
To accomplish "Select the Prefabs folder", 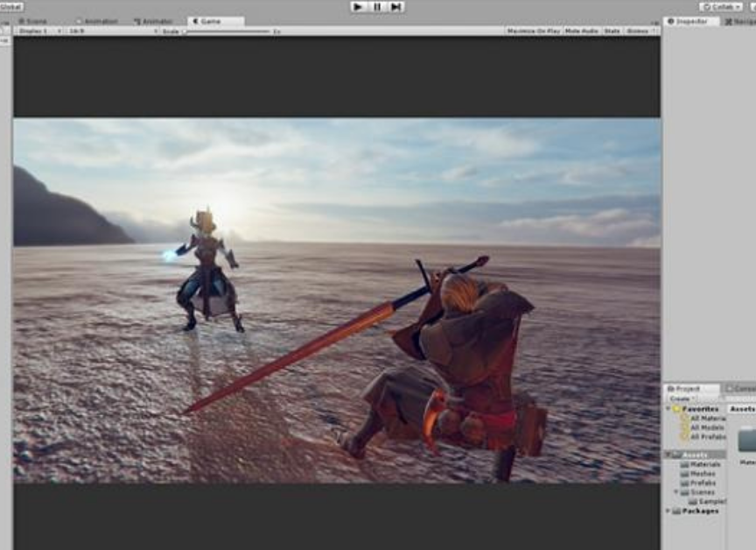I will tap(703, 483).
